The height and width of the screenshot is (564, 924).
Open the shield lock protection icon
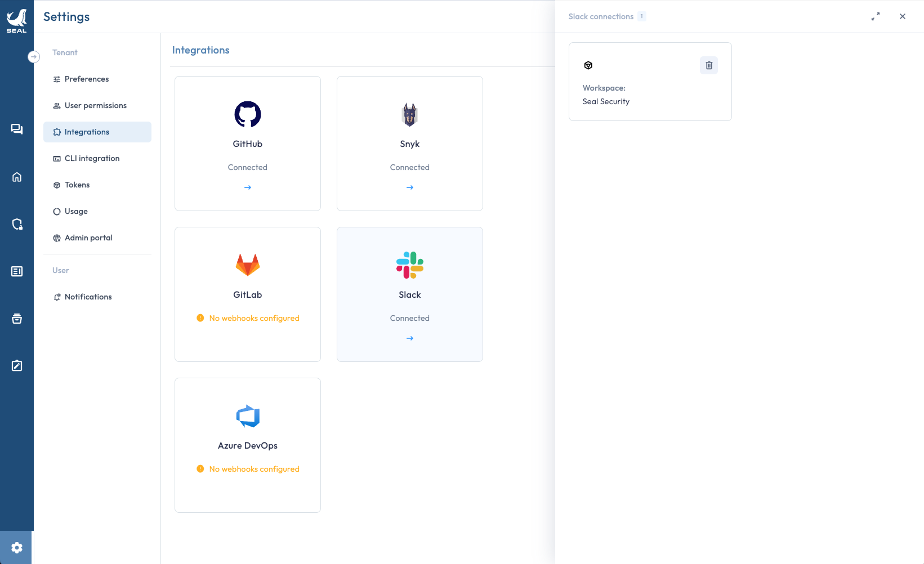(17, 224)
